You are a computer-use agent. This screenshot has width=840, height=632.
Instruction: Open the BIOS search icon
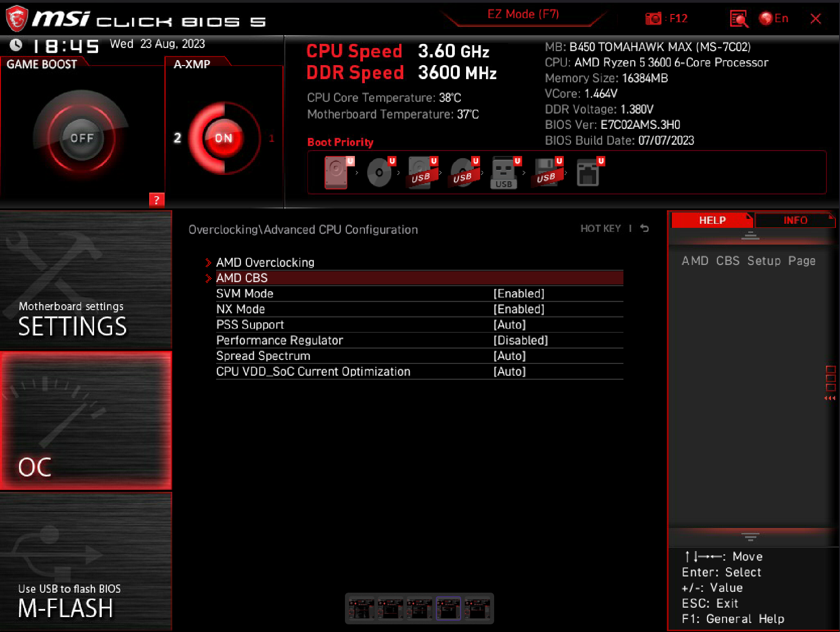[x=739, y=19]
